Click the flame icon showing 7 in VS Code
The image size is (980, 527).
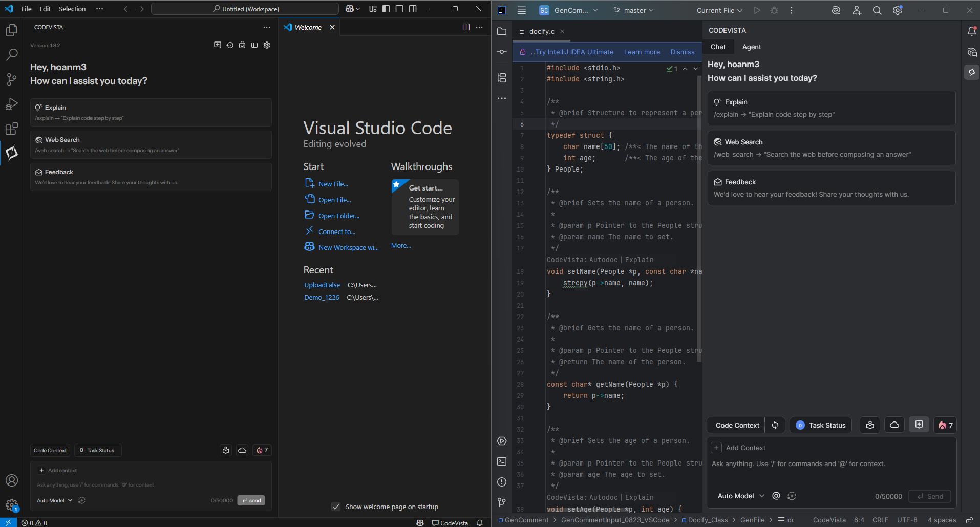262,450
